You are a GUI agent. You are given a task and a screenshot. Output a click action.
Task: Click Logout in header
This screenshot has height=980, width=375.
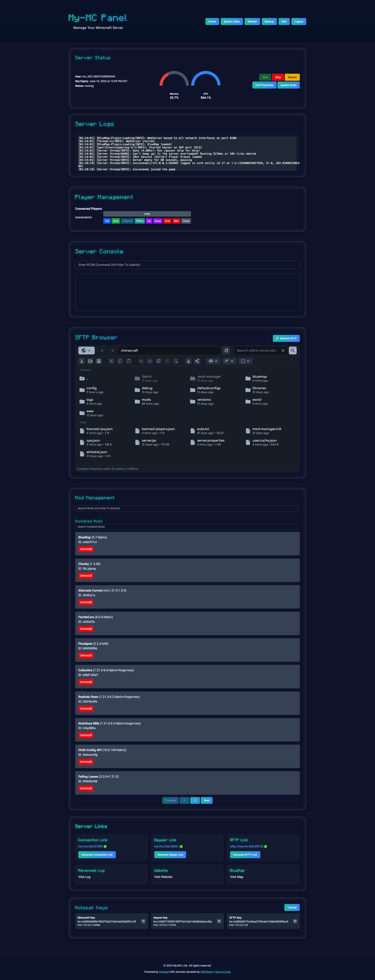click(x=299, y=22)
